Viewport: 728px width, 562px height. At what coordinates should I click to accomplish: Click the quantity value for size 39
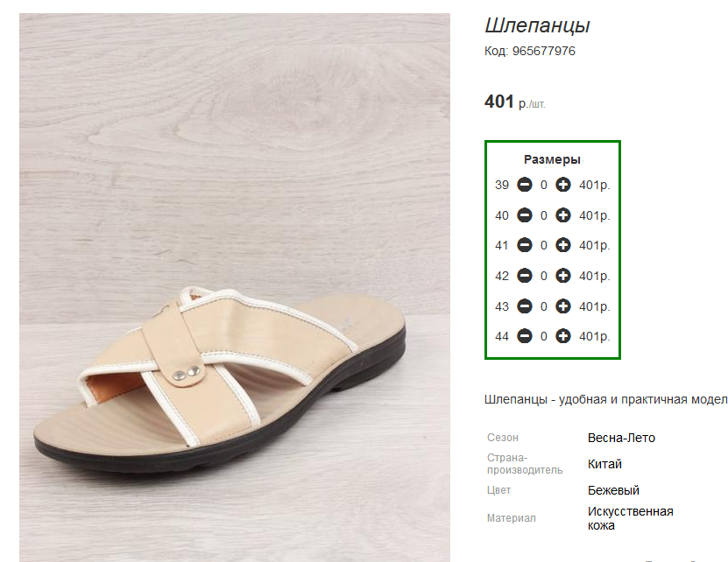[x=544, y=186]
